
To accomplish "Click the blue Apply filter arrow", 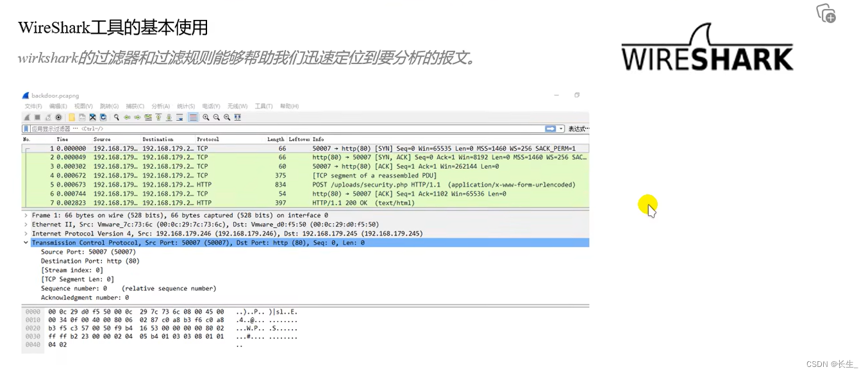I will [551, 129].
